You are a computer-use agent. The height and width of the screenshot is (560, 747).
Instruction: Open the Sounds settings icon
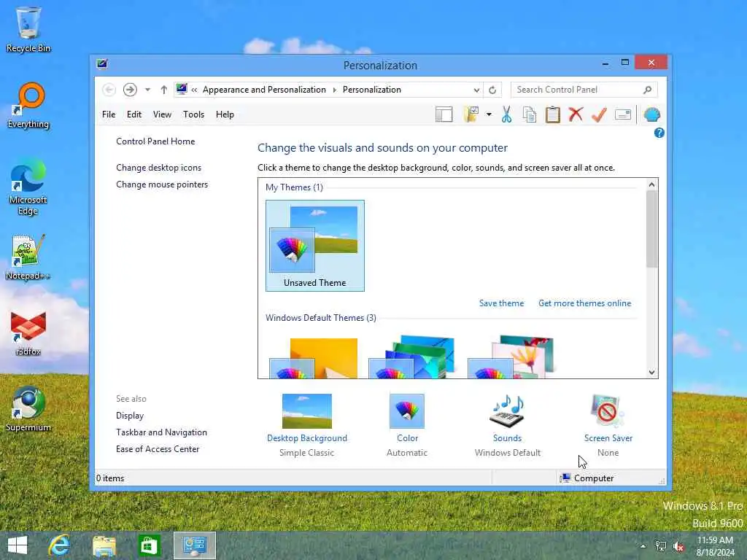(508, 411)
